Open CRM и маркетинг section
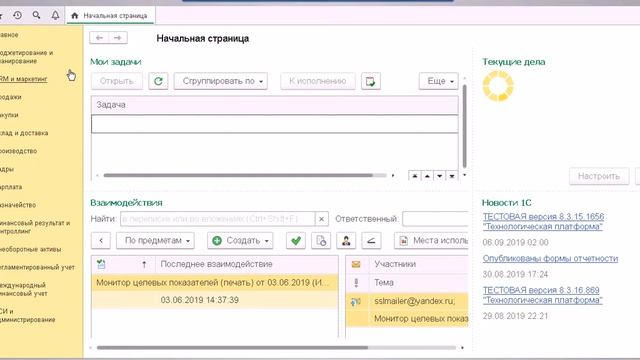Image resolution: width=640 pixels, height=360 pixels. point(23,79)
